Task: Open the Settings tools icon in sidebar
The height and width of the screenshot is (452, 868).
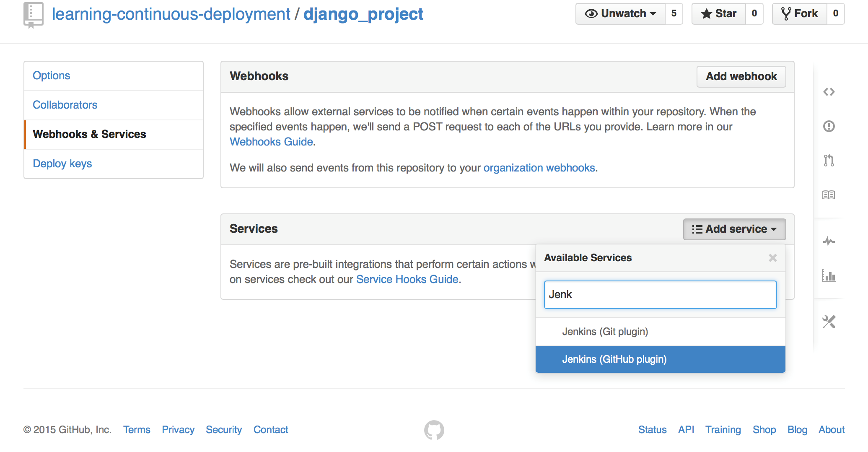Action: pos(829,322)
